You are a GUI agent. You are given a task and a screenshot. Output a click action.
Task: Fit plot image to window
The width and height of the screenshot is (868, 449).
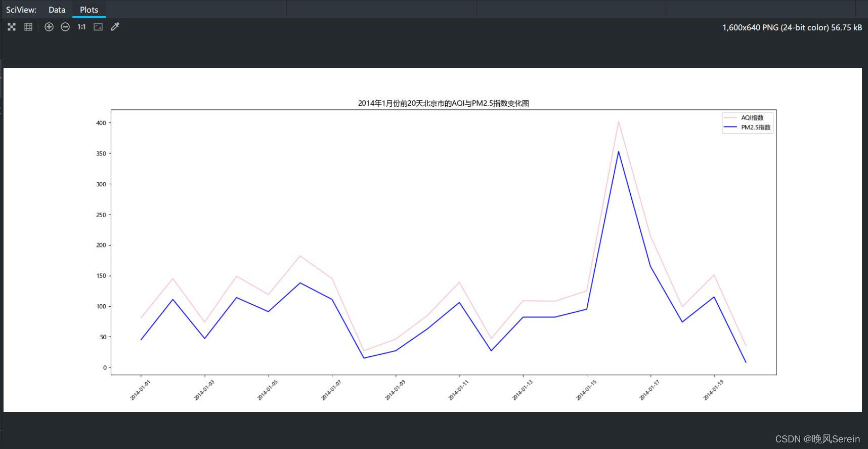[98, 27]
